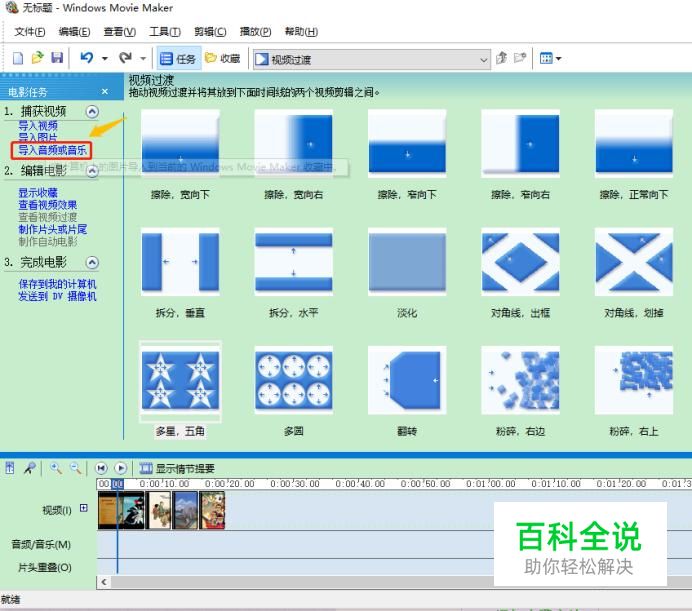
Task: Open the 查看(V) menu
Action: tap(120, 32)
